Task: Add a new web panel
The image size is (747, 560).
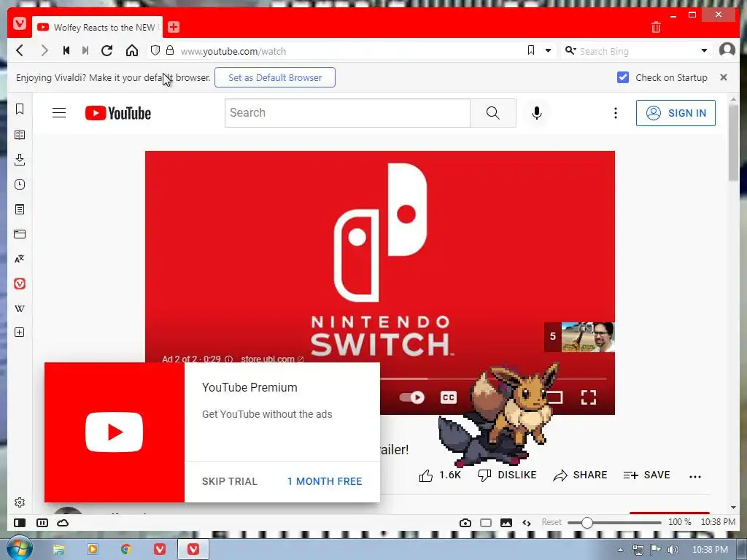Action: tap(20, 332)
